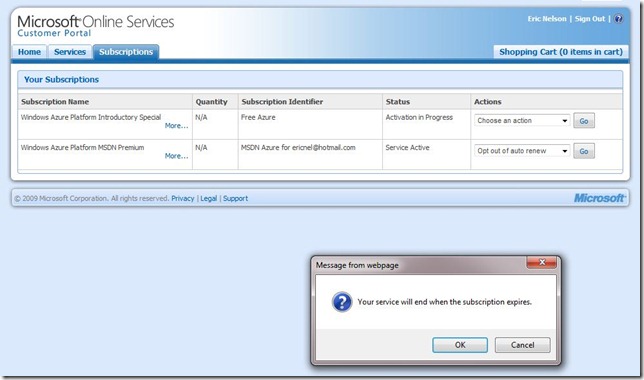Open the Eric Nelson profile link
This screenshot has width=644, height=380.
pos(547,19)
